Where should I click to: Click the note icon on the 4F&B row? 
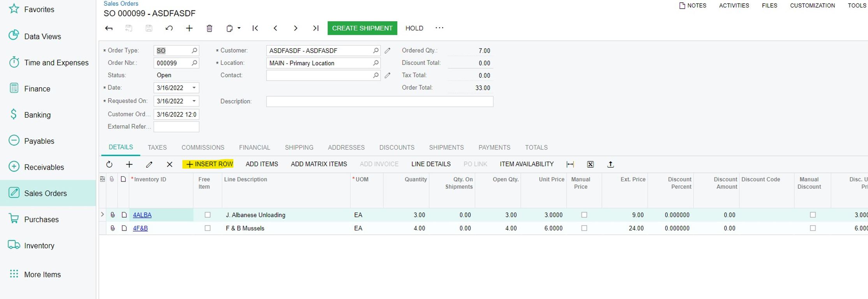tap(124, 228)
